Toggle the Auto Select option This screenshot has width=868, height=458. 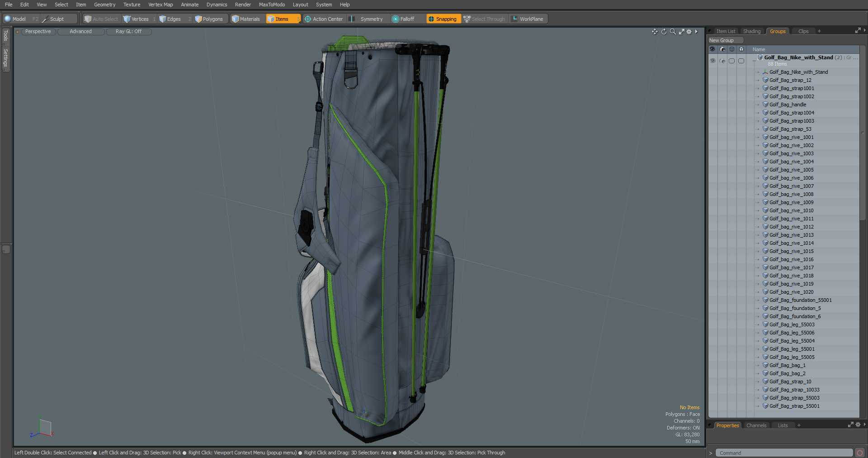(101, 19)
